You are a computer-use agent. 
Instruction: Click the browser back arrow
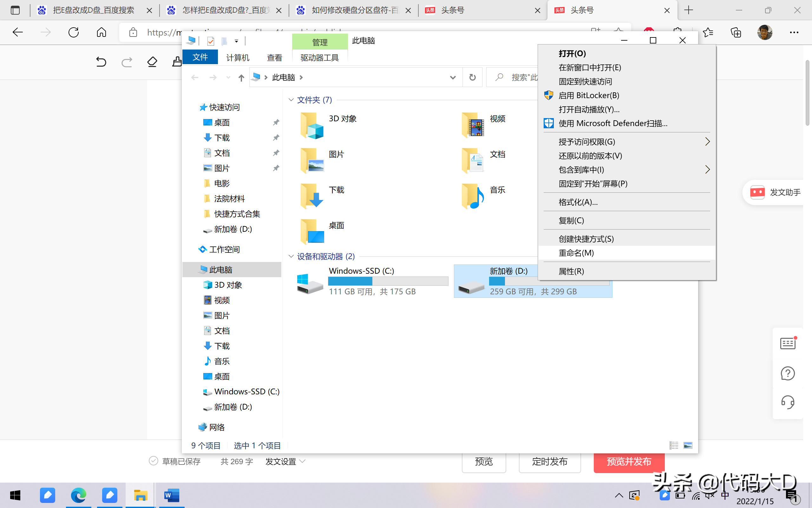(x=17, y=32)
